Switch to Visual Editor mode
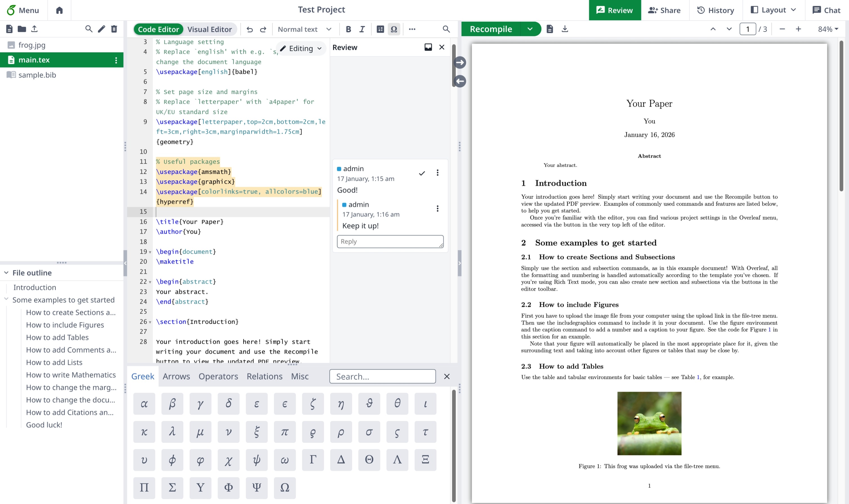Image resolution: width=849 pixels, height=504 pixels. pyautogui.click(x=209, y=29)
